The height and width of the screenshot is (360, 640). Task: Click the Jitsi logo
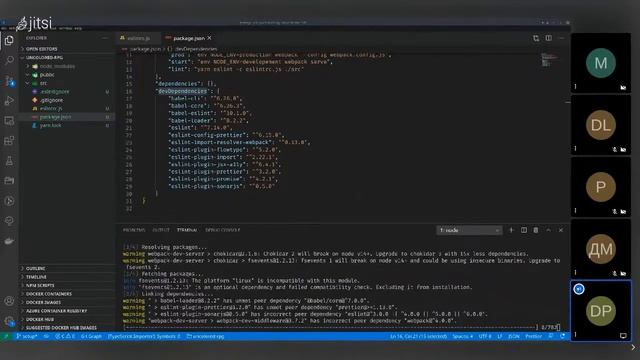[x=34, y=24]
